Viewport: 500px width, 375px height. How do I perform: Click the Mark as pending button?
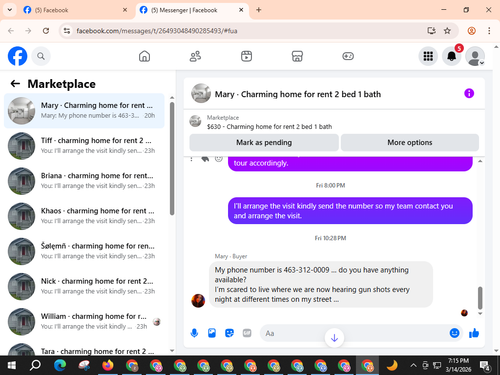pyautogui.click(x=264, y=143)
